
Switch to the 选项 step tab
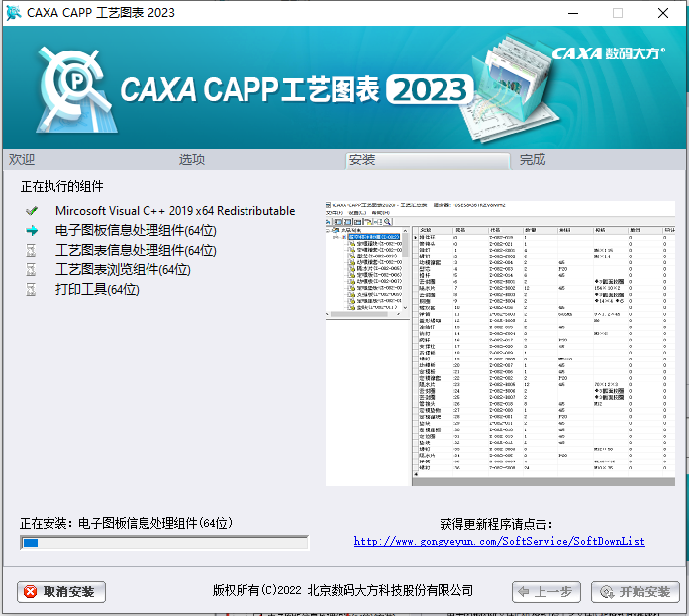(192, 159)
